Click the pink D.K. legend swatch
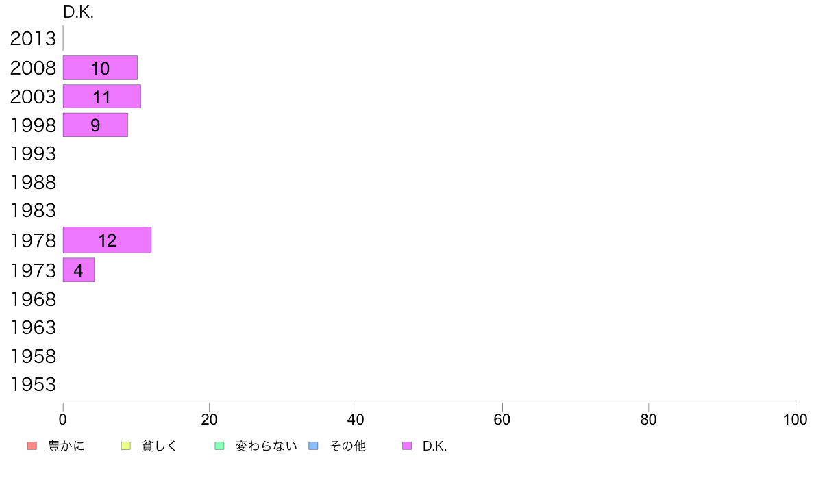This screenshot has height=504, width=814. tap(407, 446)
